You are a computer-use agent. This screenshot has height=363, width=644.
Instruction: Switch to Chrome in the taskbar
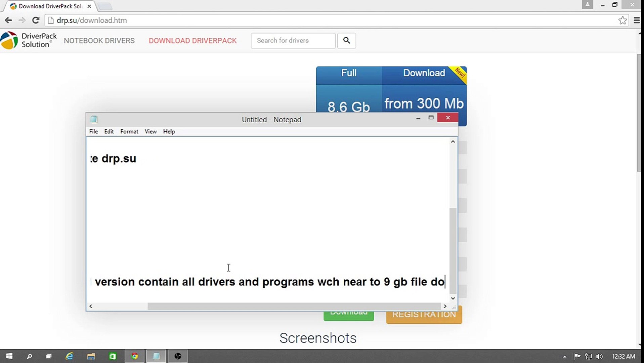(x=134, y=356)
